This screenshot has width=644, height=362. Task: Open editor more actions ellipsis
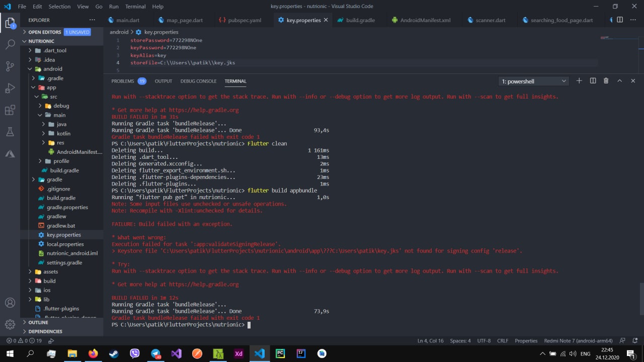(x=633, y=20)
